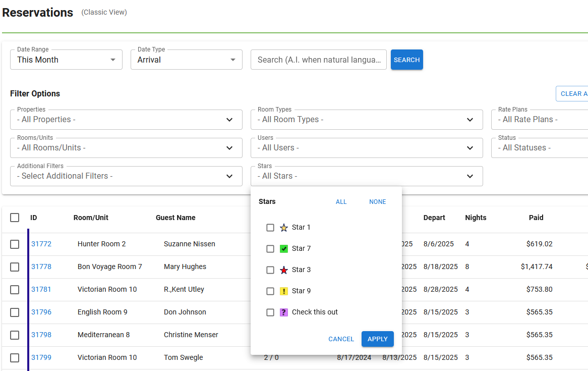Select the row checkbox for reservation 31772
588x371 pixels.
pyautogui.click(x=15, y=244)
